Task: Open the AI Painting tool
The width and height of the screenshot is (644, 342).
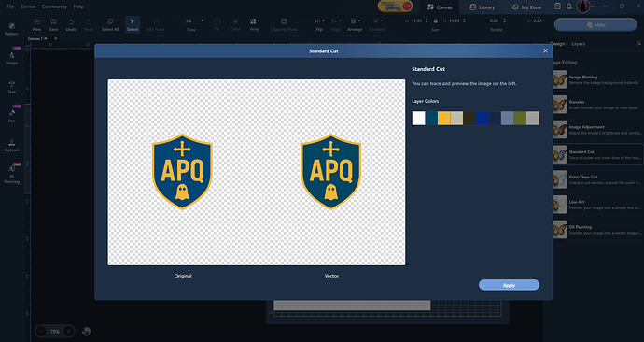Action: click(11, 175)
